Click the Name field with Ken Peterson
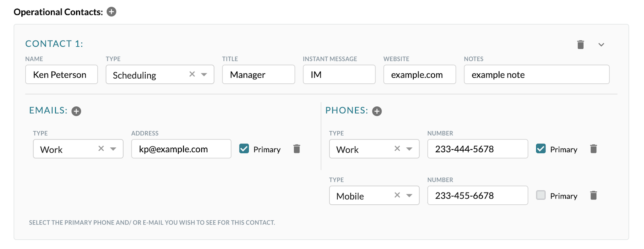Image resolution: width=644 pixels, height=249 pixels. tap(61, 74)
